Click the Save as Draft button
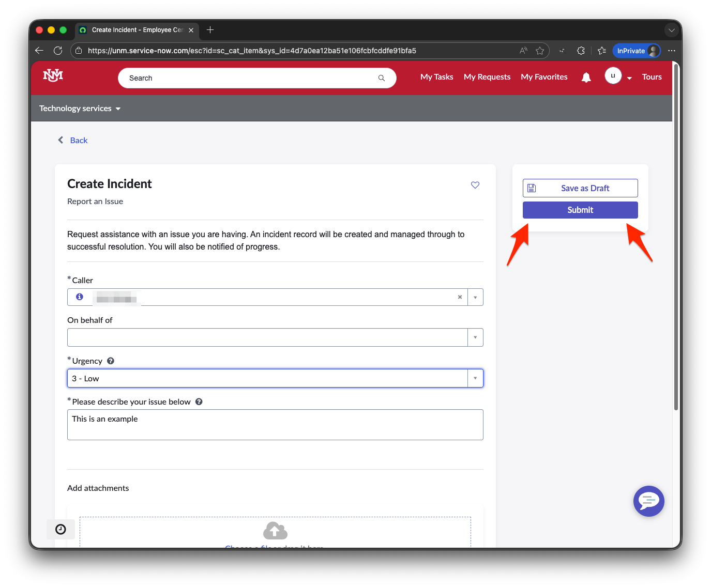Screen dimensions: 711x588 (580, 188)
